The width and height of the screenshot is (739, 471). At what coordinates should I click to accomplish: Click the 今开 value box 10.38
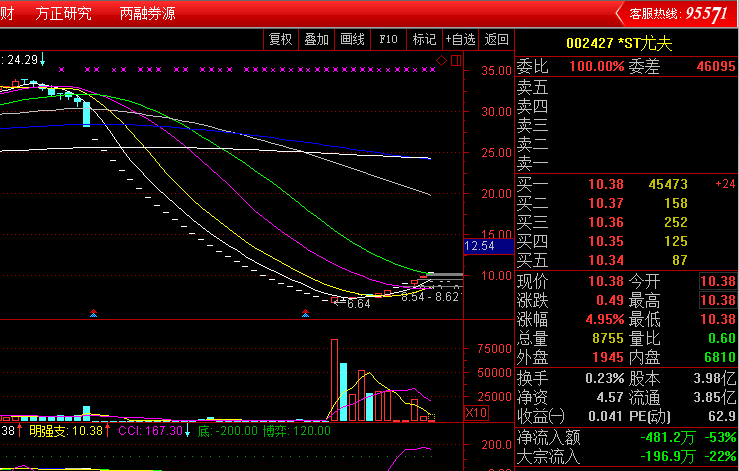(x=717, y=281)
